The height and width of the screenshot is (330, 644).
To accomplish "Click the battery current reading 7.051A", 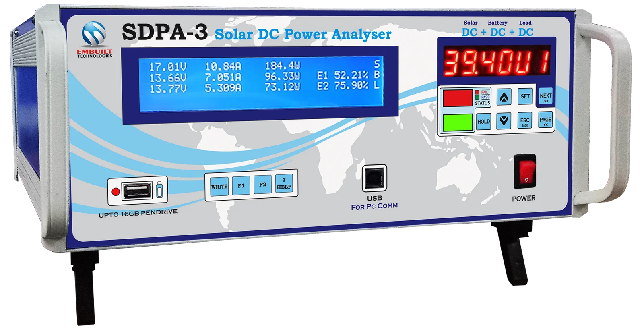I will point(223,77).
